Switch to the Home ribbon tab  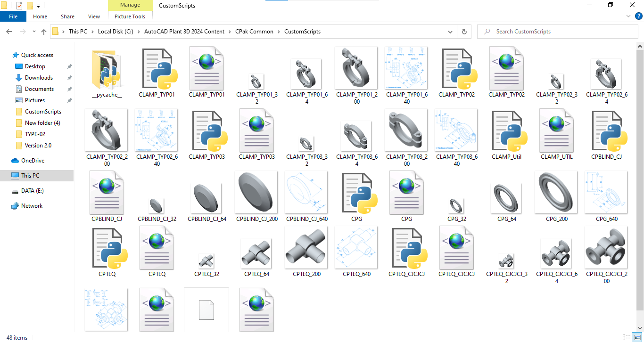40,16
